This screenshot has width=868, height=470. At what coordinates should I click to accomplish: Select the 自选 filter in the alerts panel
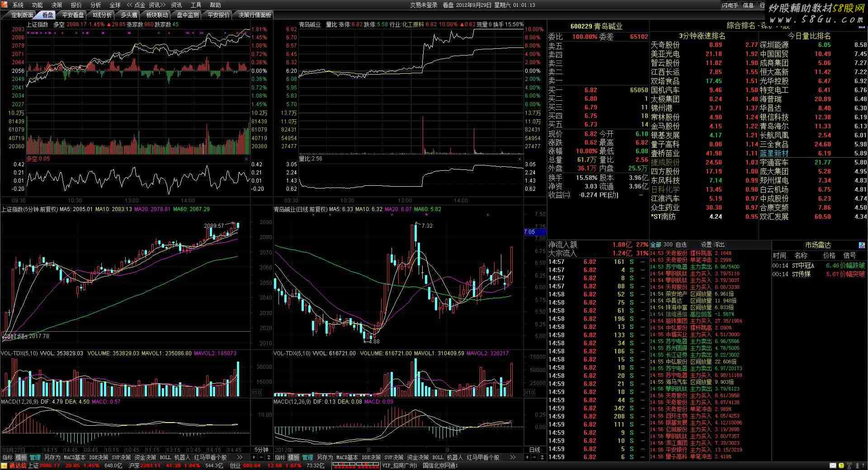(x=681, y=244)
